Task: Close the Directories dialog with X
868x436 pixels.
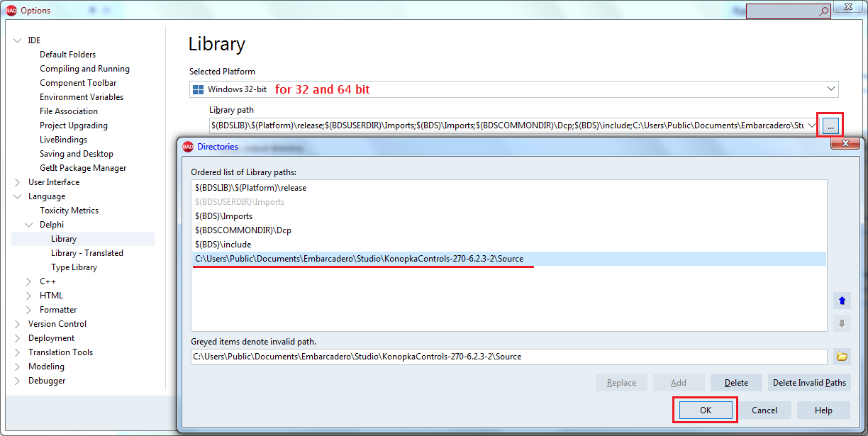Action: tap(845, 145)
